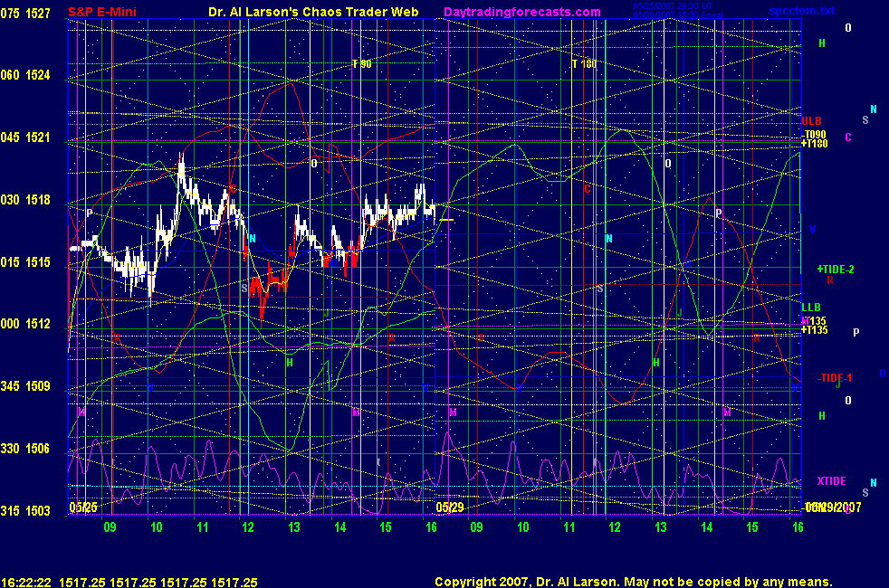Click the XTIDE magenta label
Screen dimensions: 889x588
click(832, 481)
